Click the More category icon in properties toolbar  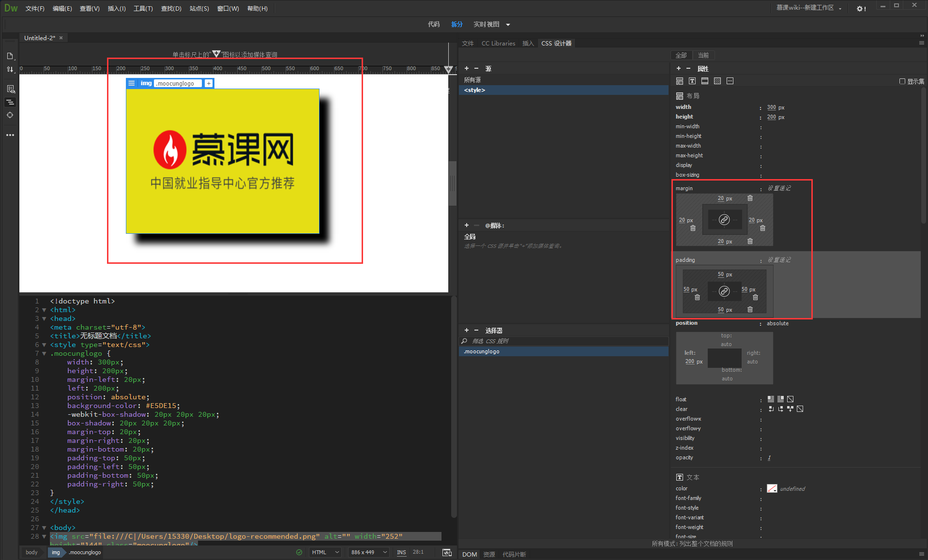(730, 81)
